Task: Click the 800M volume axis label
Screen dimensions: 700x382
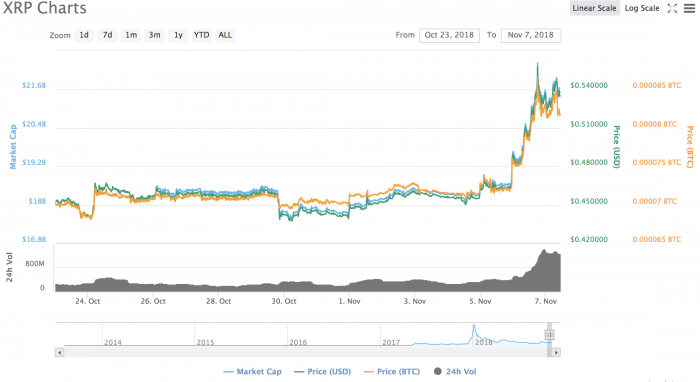Action: click(35, 264)
